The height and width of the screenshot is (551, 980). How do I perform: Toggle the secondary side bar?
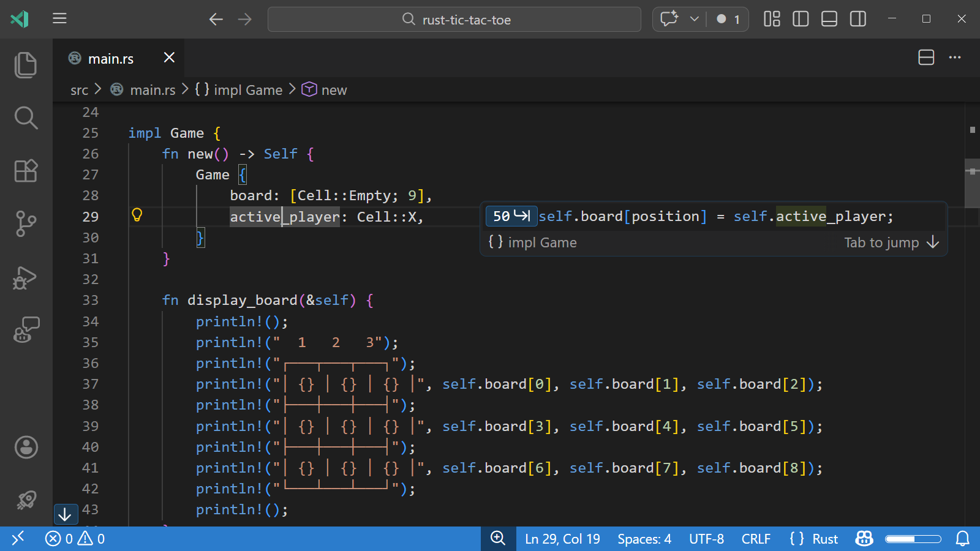pyautogui.click(x=858, y=19)
